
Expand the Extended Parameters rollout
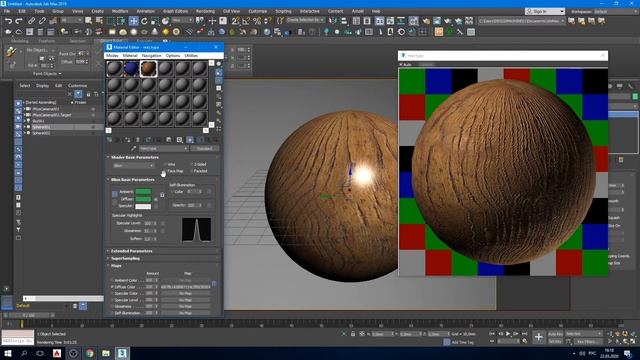click(x=131, y=251)
